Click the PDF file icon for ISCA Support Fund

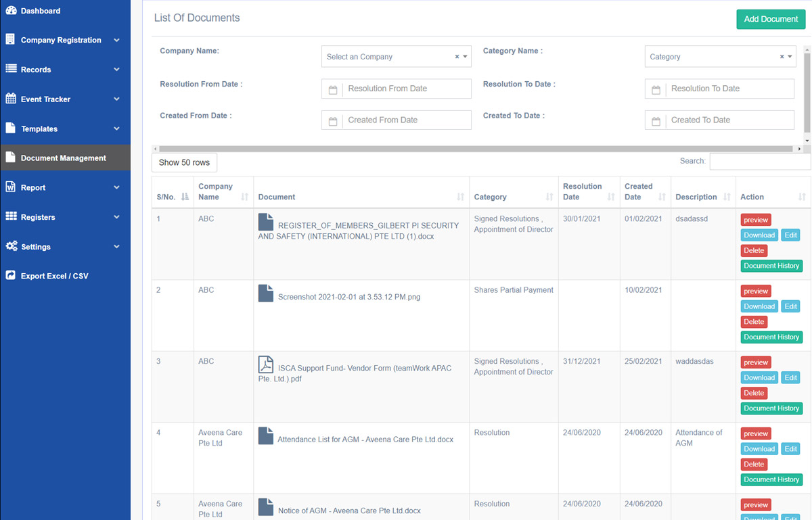[x=266, y=364]
